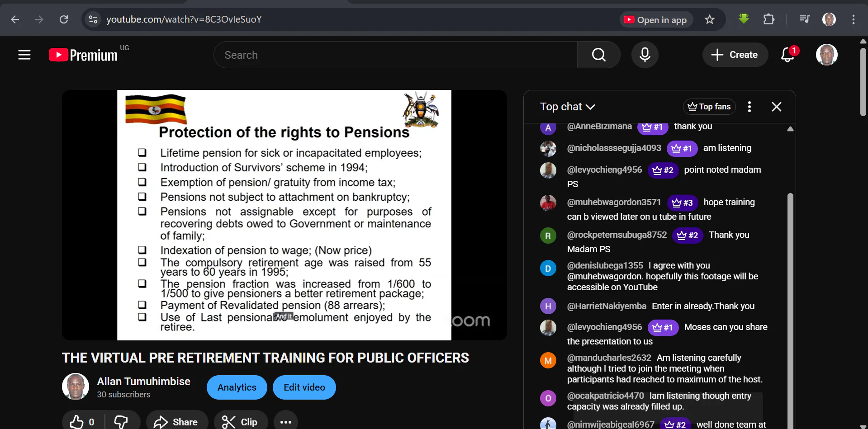Expand the Top chat dropdown
The image size is (868, 429).
tap(567, 107)
